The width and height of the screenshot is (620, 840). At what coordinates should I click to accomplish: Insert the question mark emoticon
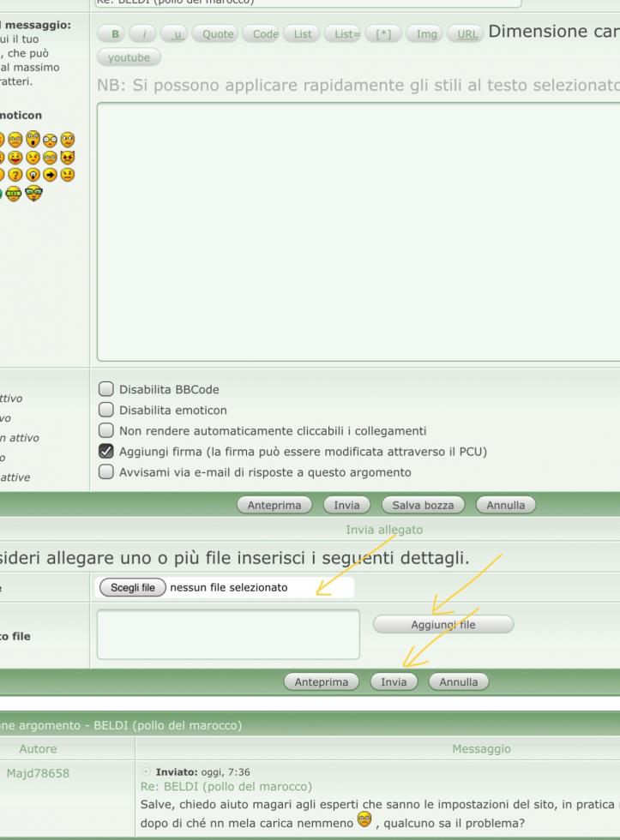[x=15, y=175]
